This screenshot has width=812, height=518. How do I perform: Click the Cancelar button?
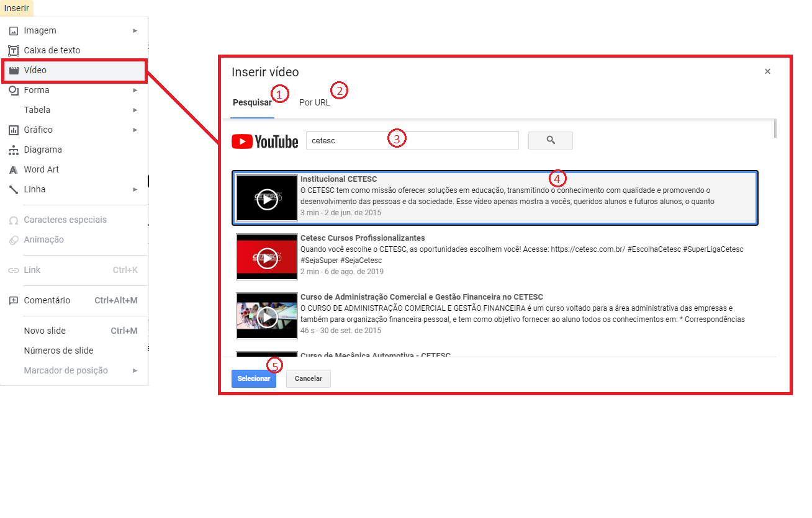(309, 378)
